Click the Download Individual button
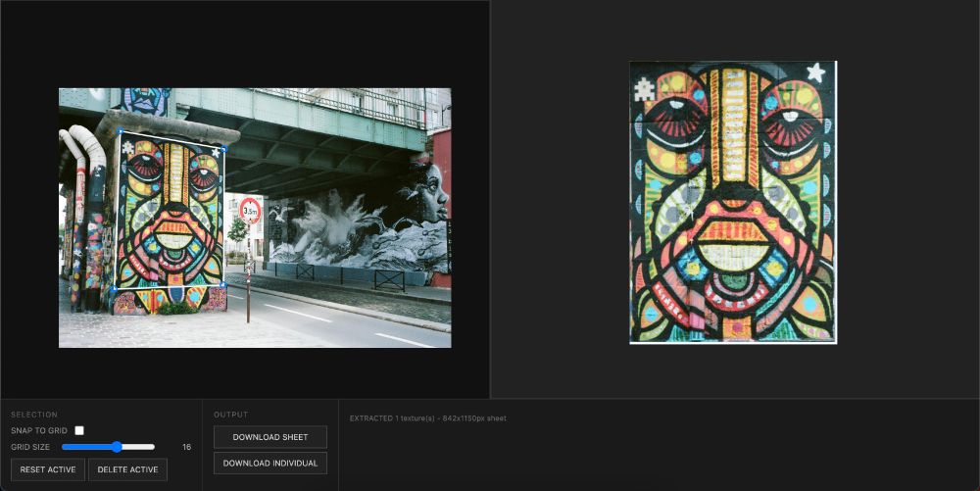 click(x=270, y=464)
